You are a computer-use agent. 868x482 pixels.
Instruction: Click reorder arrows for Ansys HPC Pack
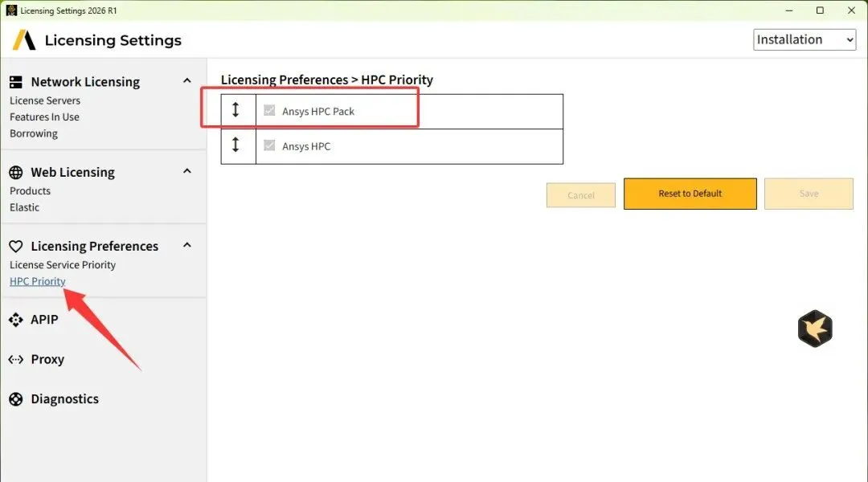[235, 110]
